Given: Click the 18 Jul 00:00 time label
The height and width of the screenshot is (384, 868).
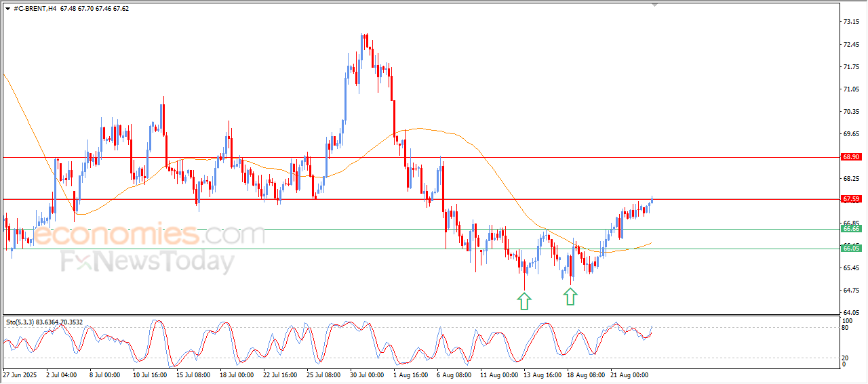Looking at the screenshot, I should [237, 374].
